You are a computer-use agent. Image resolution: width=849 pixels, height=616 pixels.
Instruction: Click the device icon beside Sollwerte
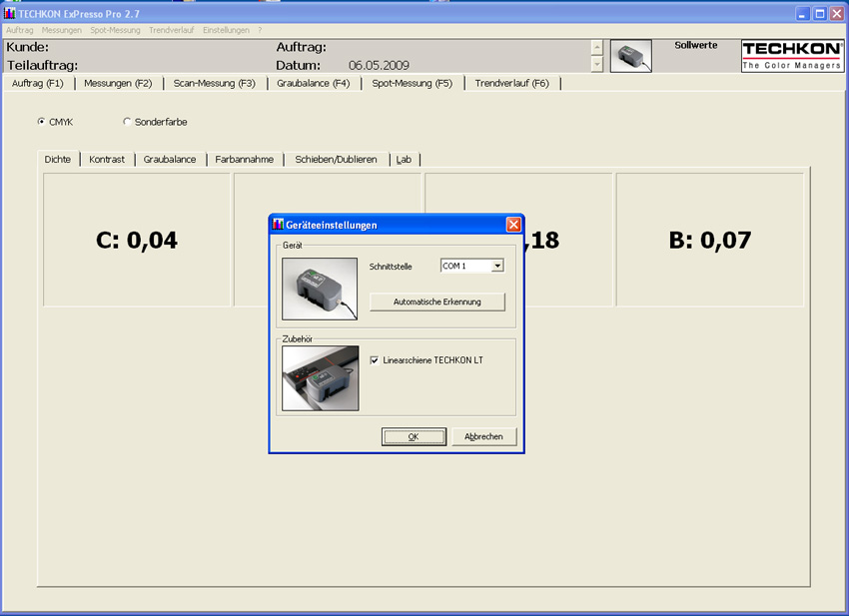[631, 56]
